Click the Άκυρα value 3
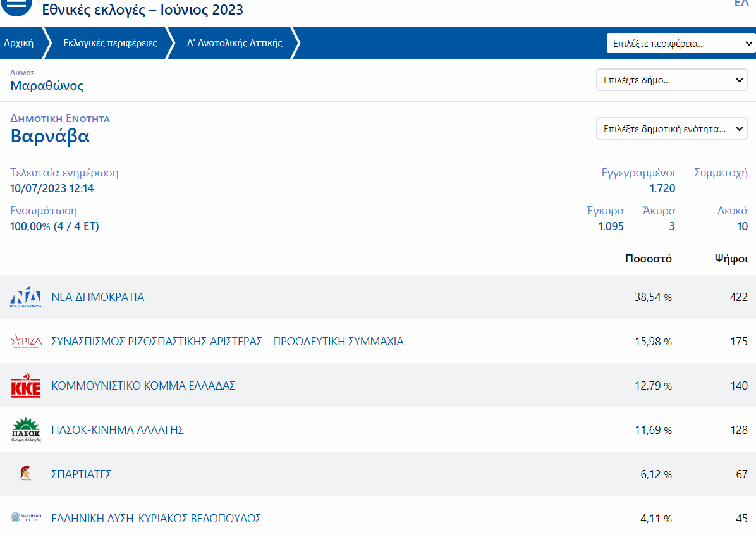 [672, 226]
